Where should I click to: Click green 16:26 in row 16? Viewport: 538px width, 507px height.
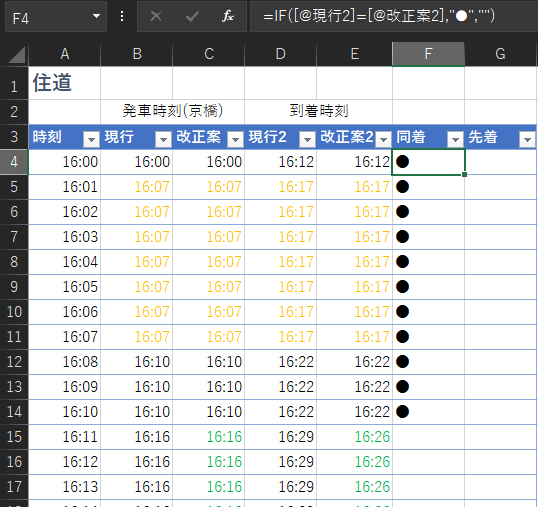(x=354, y=462)
